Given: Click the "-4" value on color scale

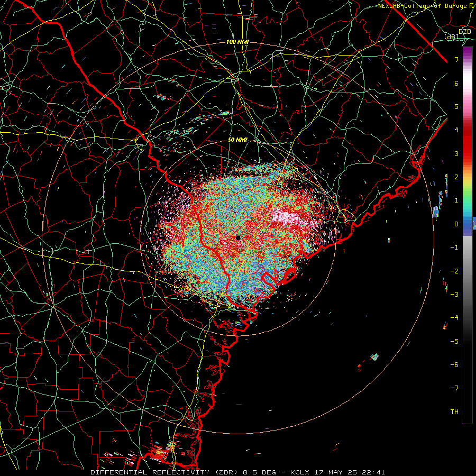Looking at the screenshot, I should tap(454, 317).
